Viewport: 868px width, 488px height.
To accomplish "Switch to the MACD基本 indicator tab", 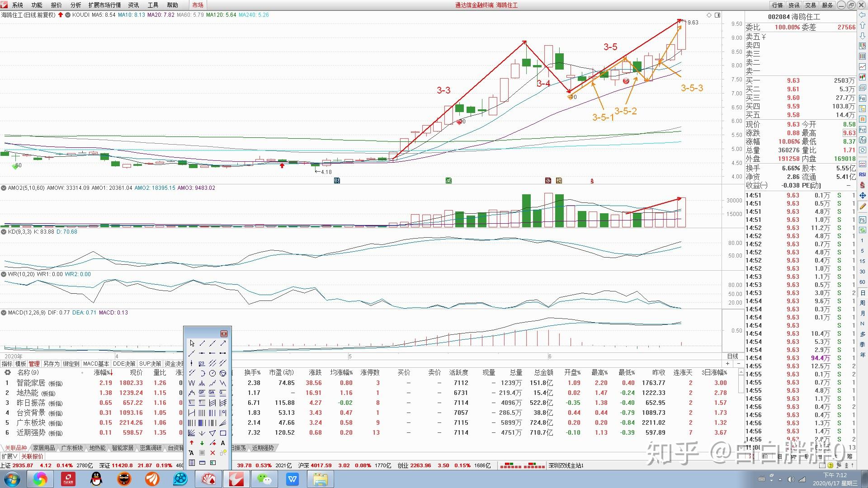I will pyautogui.click(x=96, y=364).
